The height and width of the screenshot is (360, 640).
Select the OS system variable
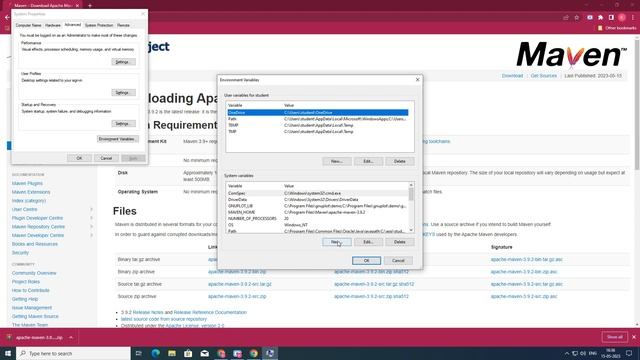[317, 225]
